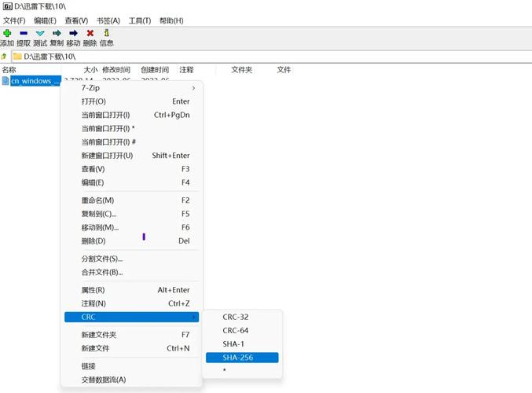Sort by 名称 column header
The height and width of the screenshot is (393, 532).
click(9, 70)
